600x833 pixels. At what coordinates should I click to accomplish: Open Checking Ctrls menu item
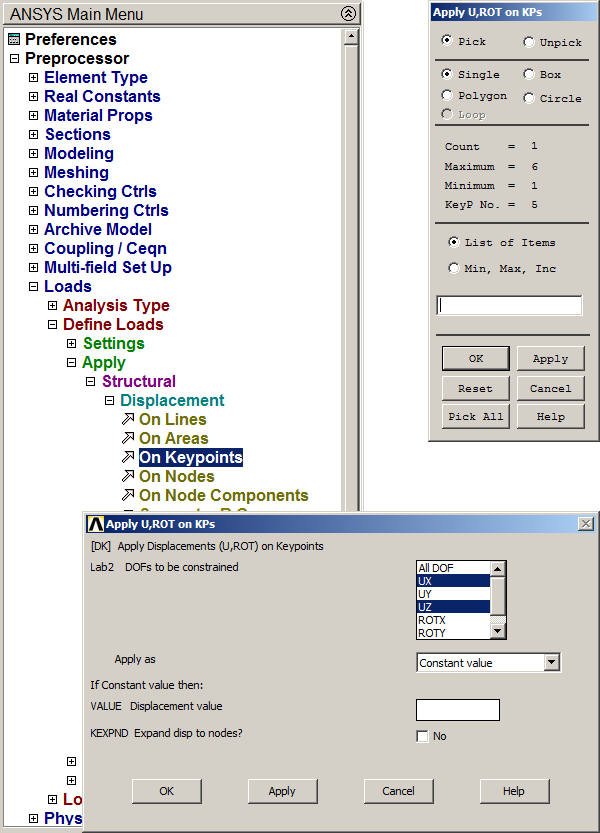tap(100, 191)
